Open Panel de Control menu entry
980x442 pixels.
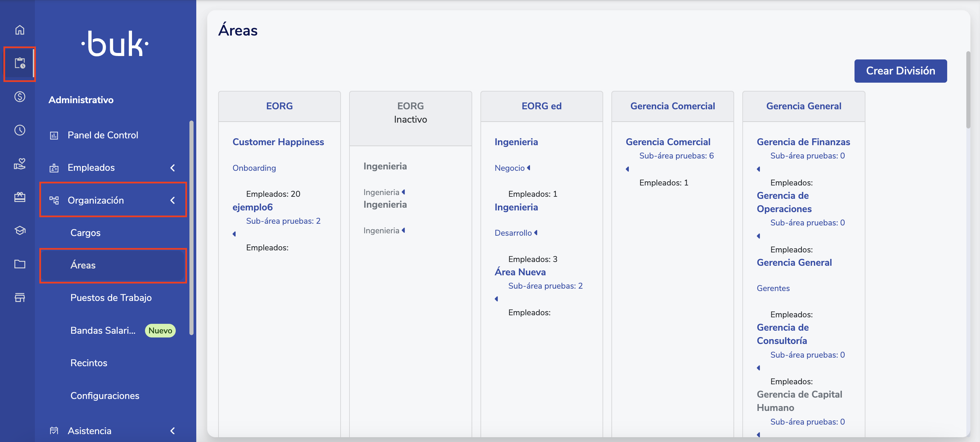[103, 135]
